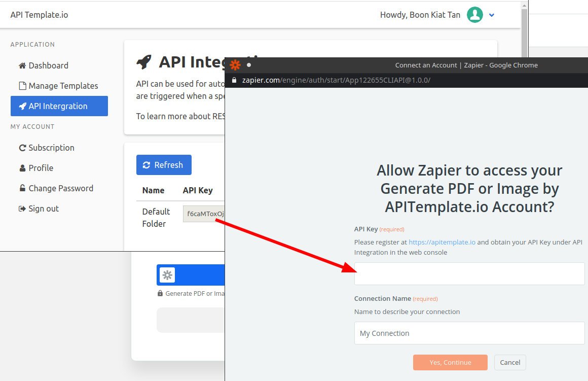
Task: Click the lock icon in Zapier address bar
Action: 234,80
